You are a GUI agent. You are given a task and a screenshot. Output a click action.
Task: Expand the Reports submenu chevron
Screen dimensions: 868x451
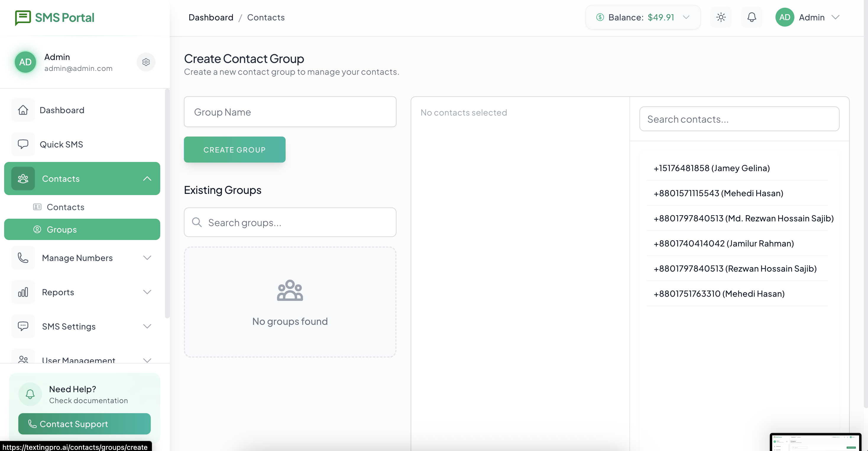click(x=147, y=292)
